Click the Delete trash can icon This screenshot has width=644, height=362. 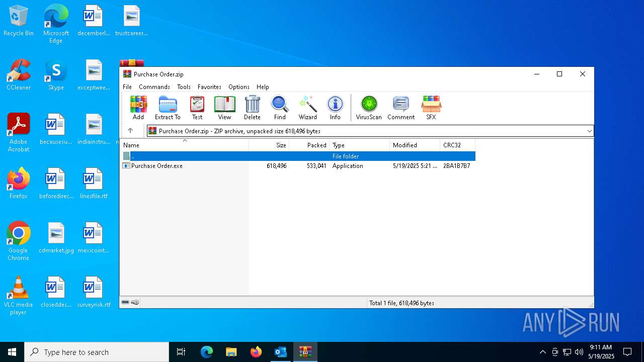(x=252, y=108)
